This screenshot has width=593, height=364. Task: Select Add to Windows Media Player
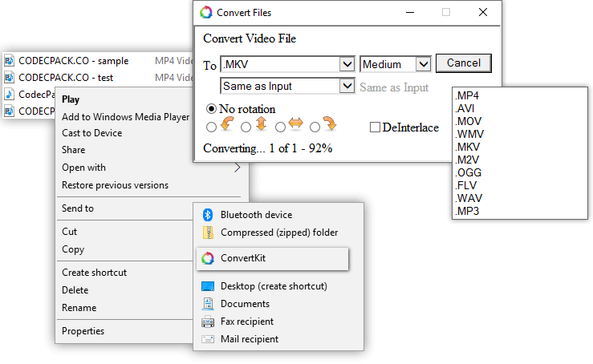125,117
